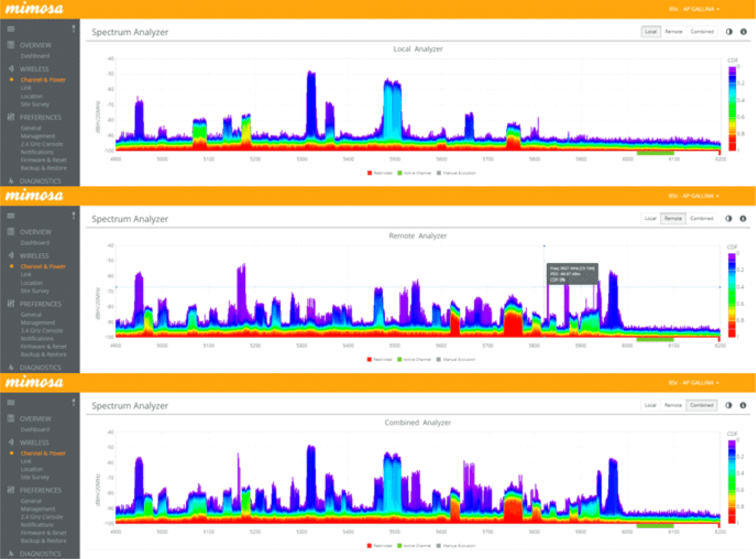Viewport: 756px width, 559px height.
Task: Click the CDF color scale bar on the Local Analyzer
Action: click(x=732, y=108)
